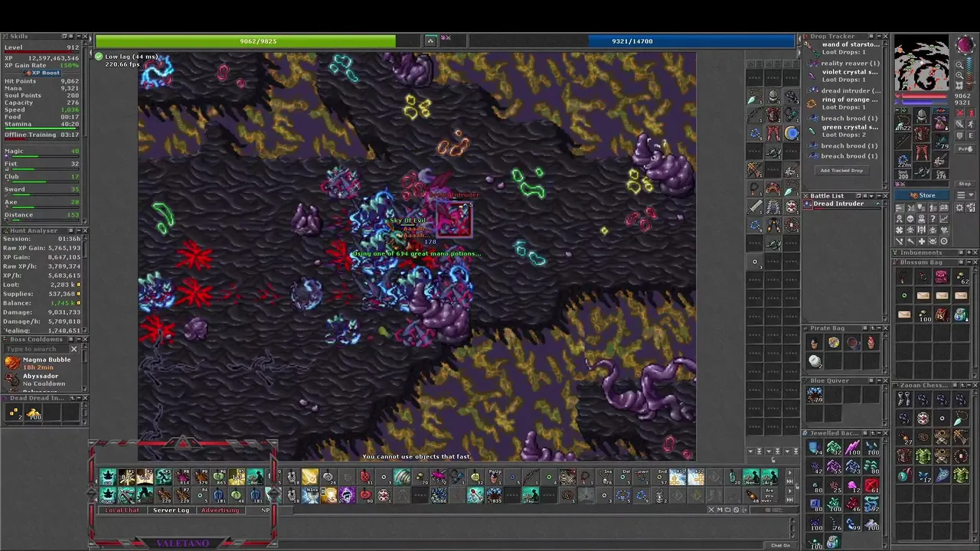Screen dimensions: 980x551
Task: Center the minimap on character
Action: (959, 86)
